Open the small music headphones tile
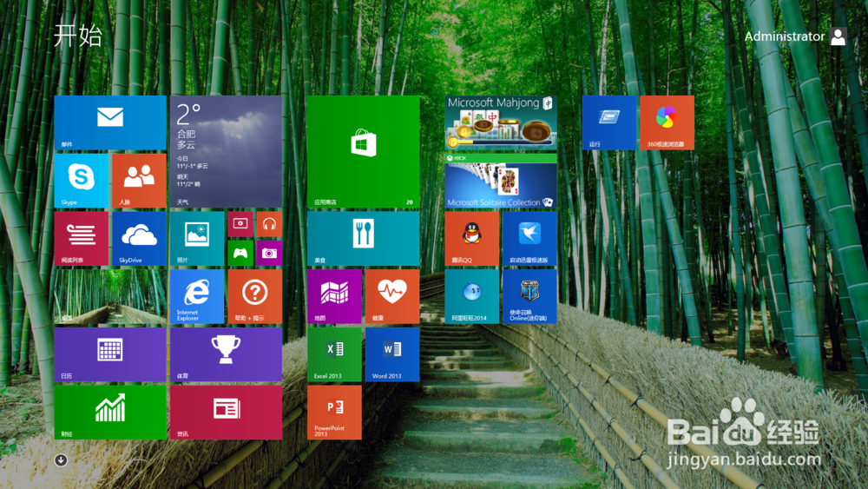Viewport: 868px width, 489px height. [269, 224]
